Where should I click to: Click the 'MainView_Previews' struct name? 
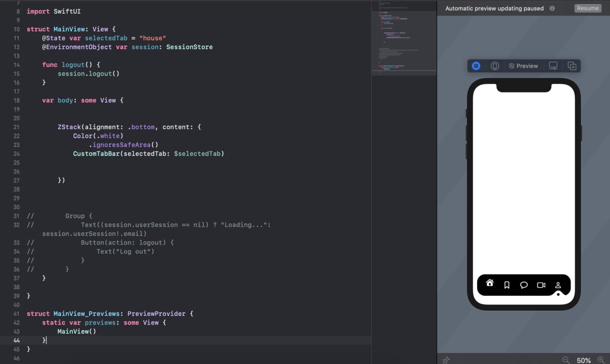(x=86, y=314)
